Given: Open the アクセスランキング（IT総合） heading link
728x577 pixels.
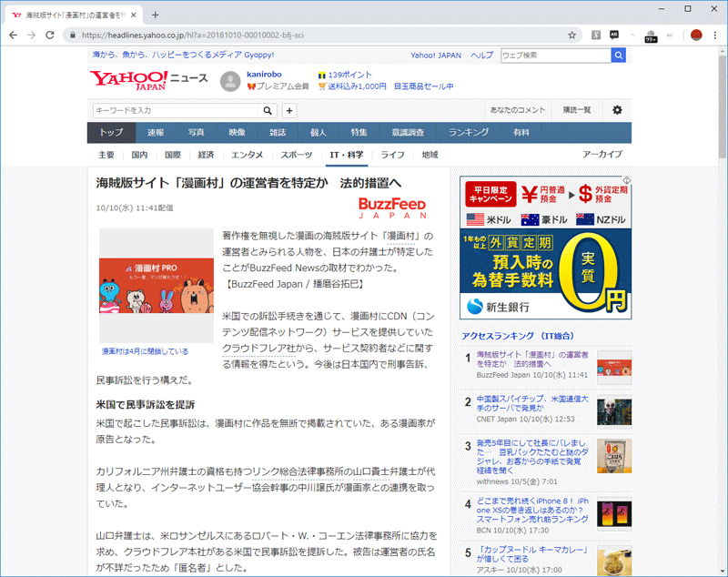Looking at the screenshot, I should 518,336.
